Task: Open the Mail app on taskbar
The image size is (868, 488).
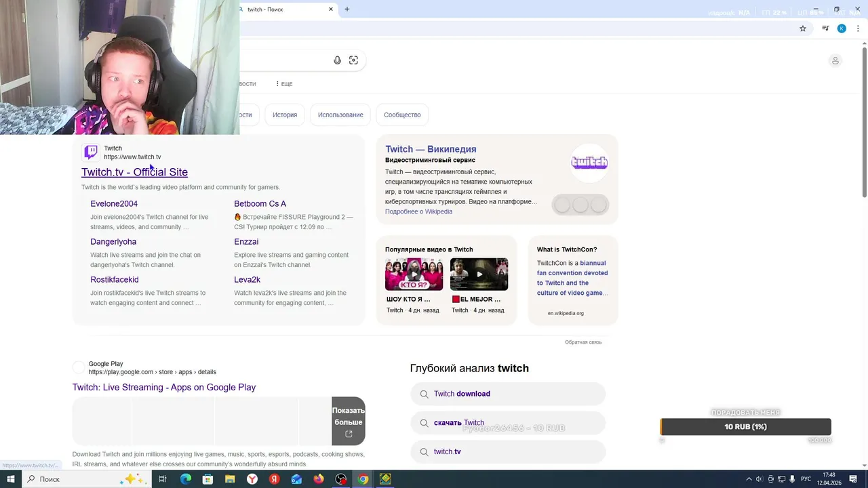Action: tap(296, 479)
